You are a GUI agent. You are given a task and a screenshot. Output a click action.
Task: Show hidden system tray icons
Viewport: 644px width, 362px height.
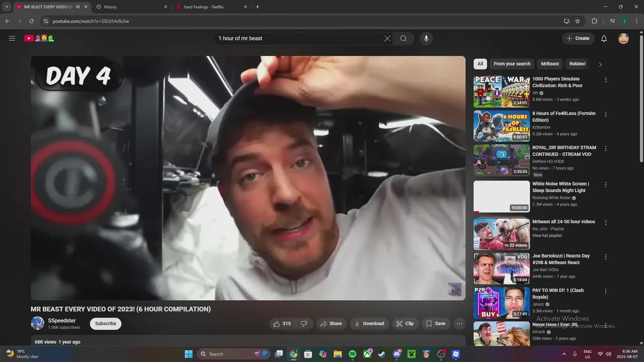click(x=563, y=354)
